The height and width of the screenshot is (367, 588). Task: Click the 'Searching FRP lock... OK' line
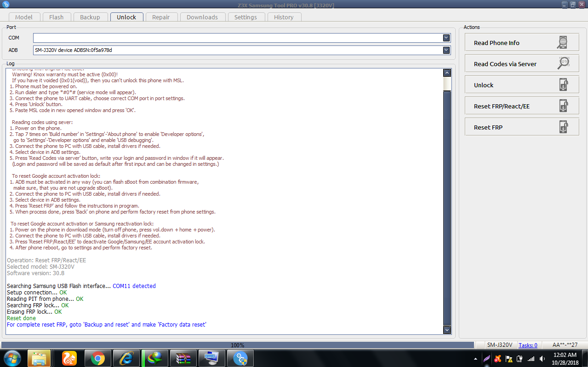(x=38, y=305)
